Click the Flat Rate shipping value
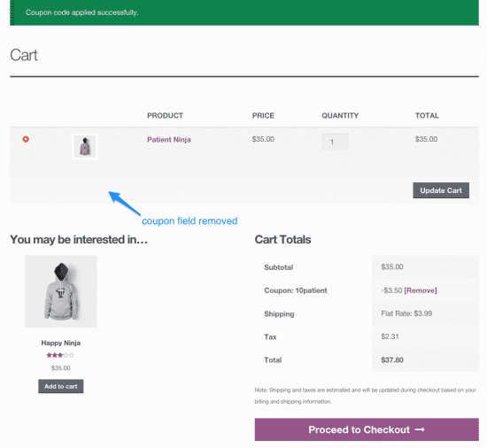Viewport: 487px width, 448px height. tap(406, 313)
